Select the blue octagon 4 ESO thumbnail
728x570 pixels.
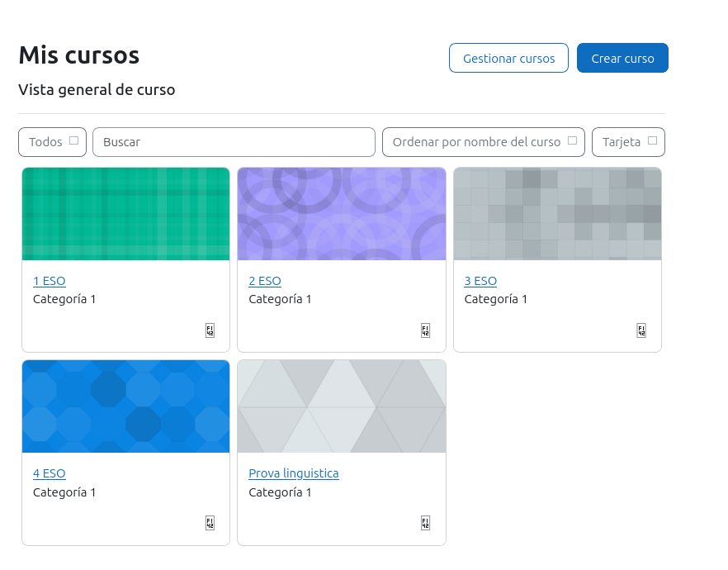[125, 406]
